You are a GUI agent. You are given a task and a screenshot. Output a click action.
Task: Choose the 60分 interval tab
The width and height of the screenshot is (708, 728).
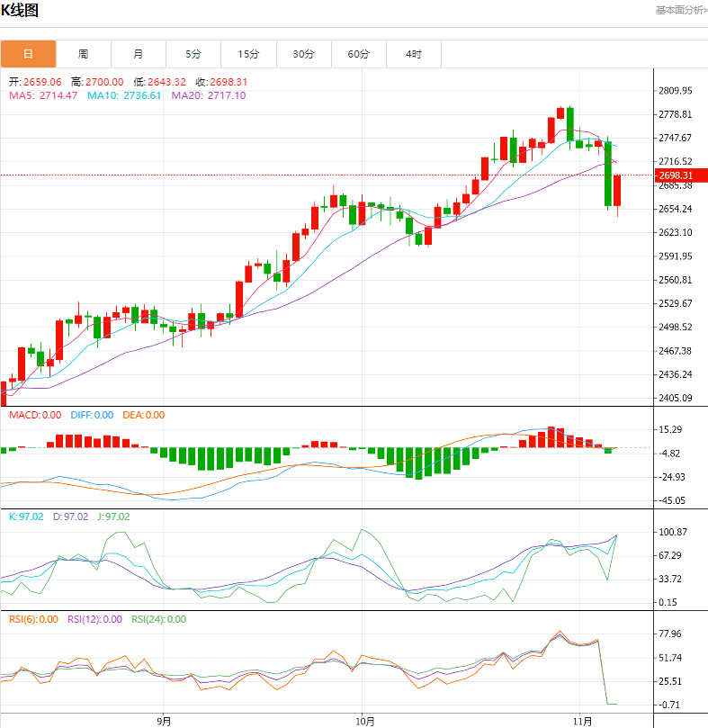pos(358,54)
